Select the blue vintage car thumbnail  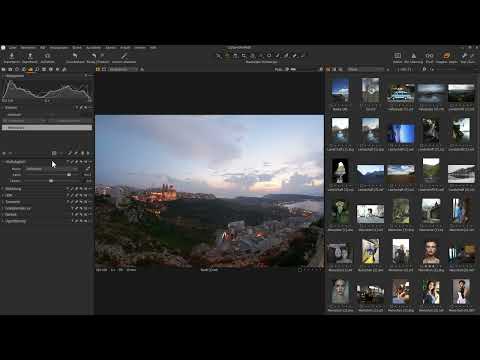click(401, 93)
